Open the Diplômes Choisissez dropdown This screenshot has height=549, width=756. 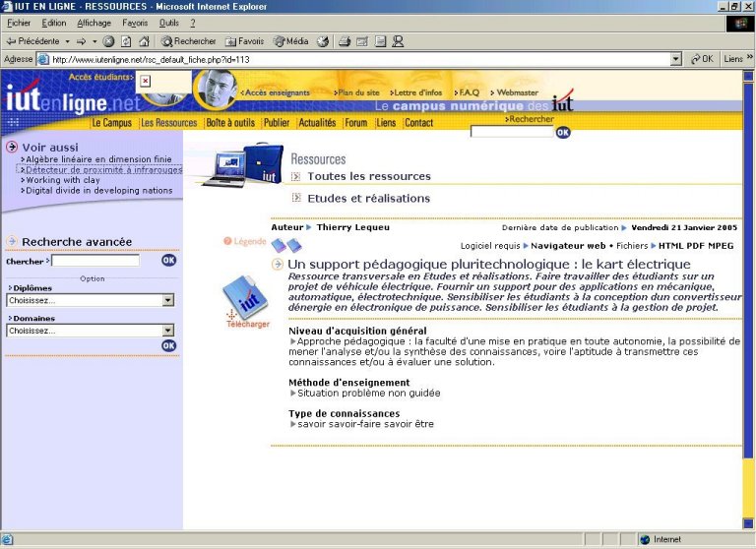pyautogui.click(x=91, y=300)
